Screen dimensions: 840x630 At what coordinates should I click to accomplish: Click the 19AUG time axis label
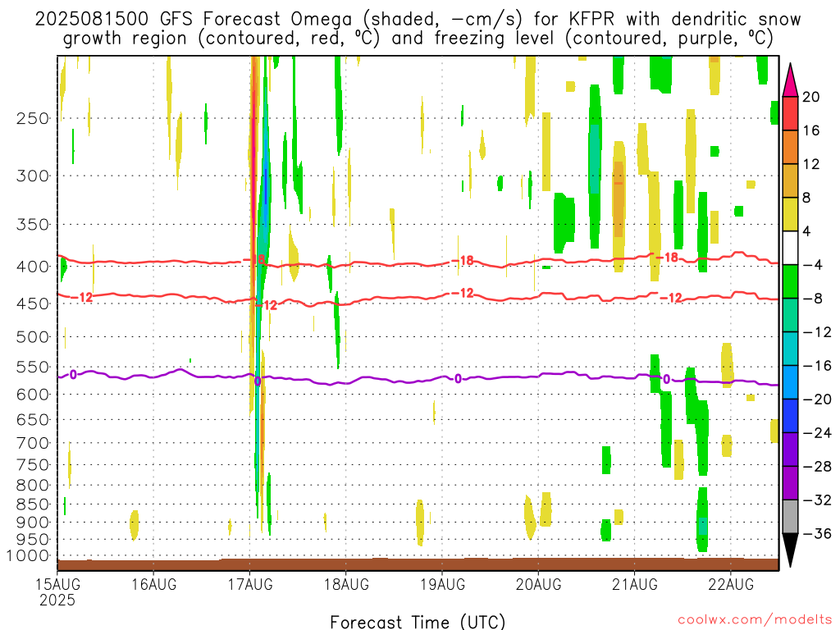[442, 584]
